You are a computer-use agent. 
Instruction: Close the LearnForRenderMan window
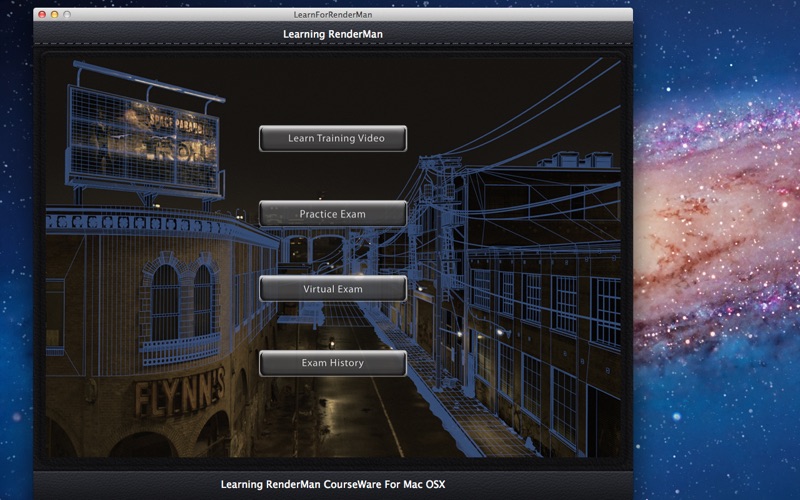coord(42,14)
